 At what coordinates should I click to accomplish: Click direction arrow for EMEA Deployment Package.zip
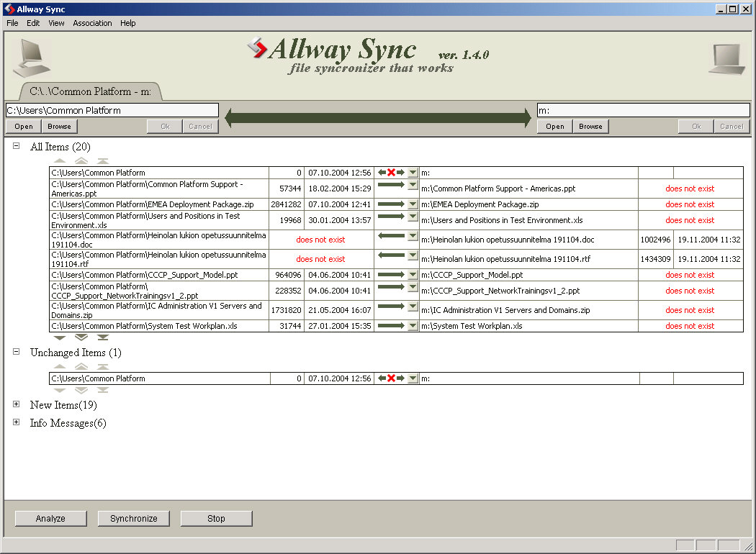391,204
